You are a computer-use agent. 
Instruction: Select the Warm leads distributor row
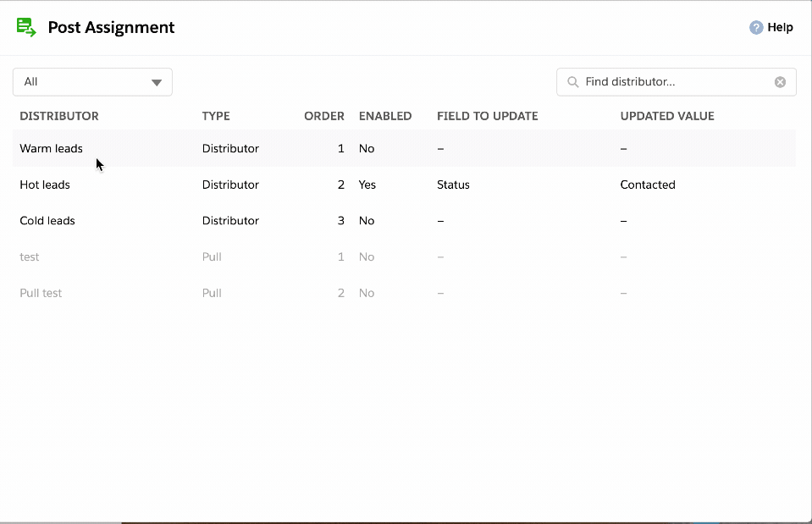coord(405,149)
